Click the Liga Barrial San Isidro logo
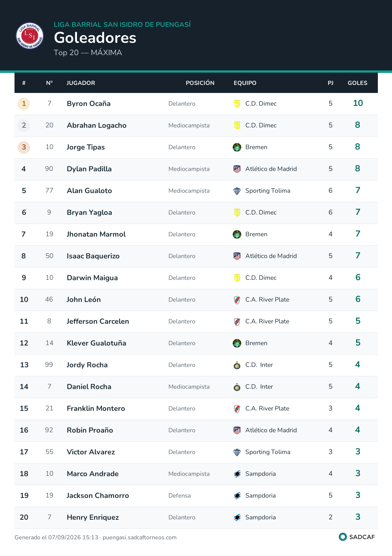This screenshot has width=392, height=556. (30, 36)
